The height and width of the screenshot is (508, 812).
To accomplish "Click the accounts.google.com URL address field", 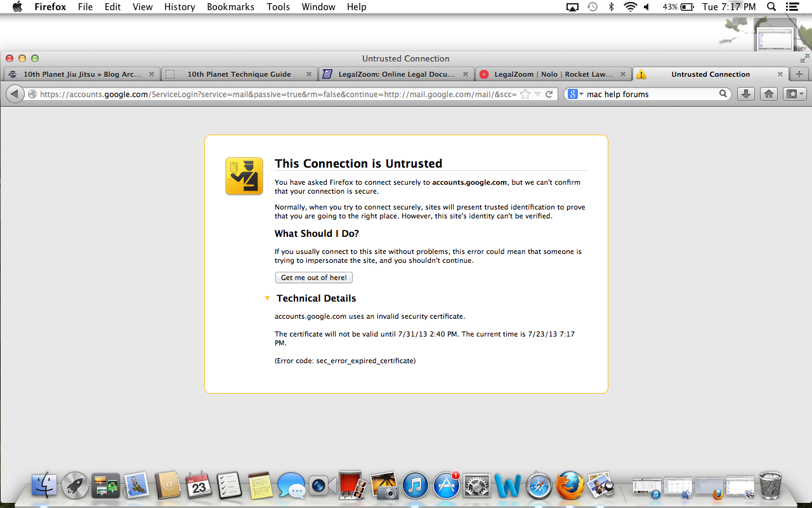I will click(x=278, y=94).
